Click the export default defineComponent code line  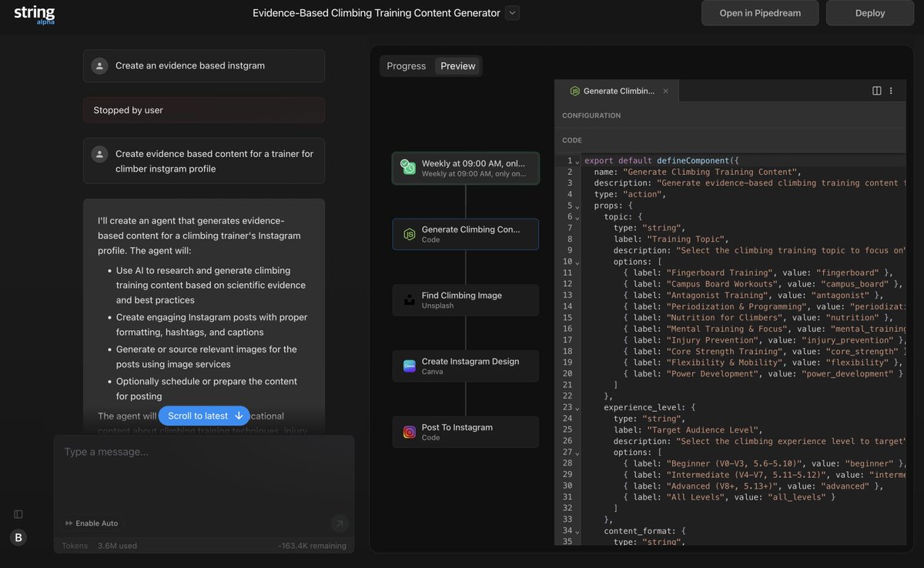click(661, 161)
